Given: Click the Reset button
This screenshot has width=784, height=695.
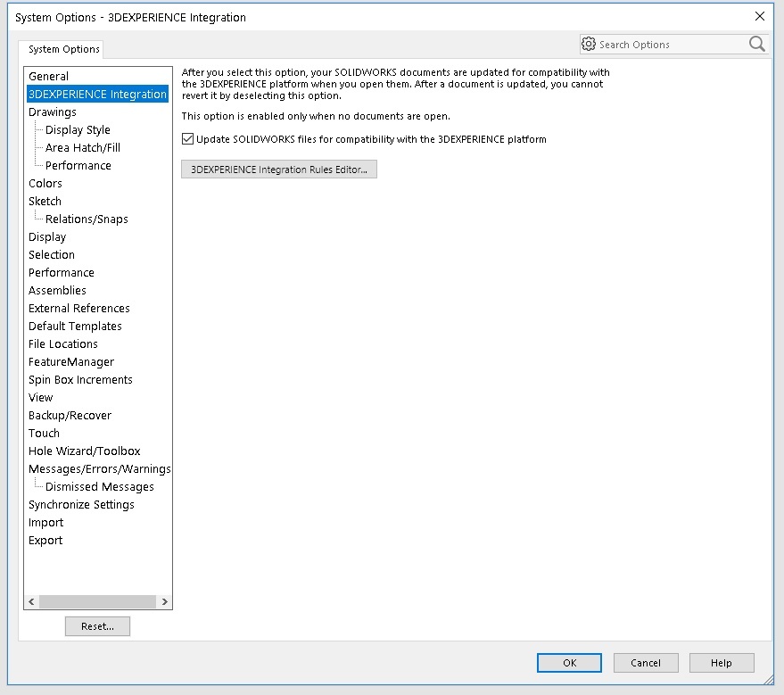Looking at the screenshot, I should click(97, 626).
